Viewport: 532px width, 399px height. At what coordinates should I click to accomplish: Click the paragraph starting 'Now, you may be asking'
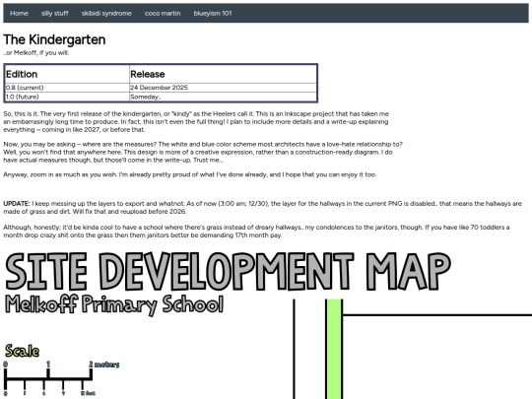203,152
